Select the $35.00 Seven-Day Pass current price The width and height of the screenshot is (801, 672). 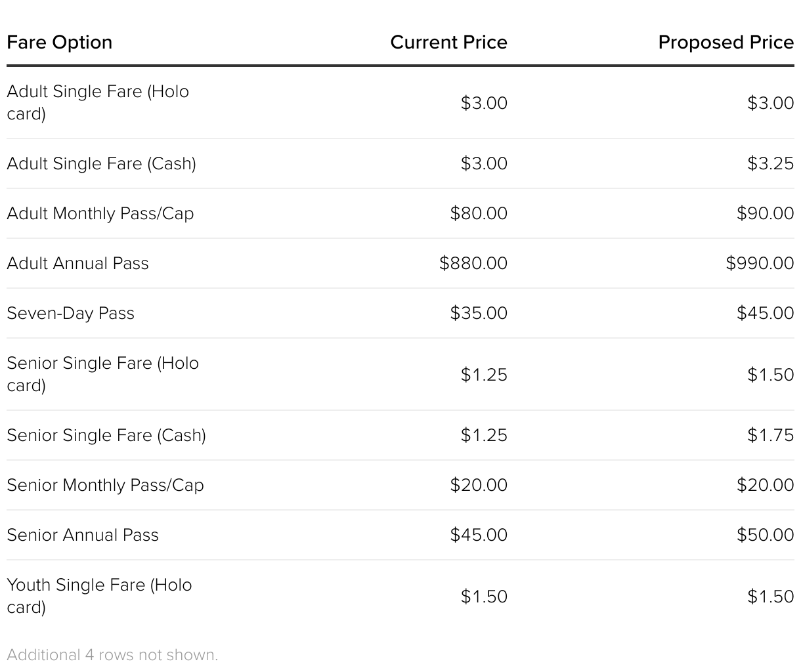pos(479,313)
